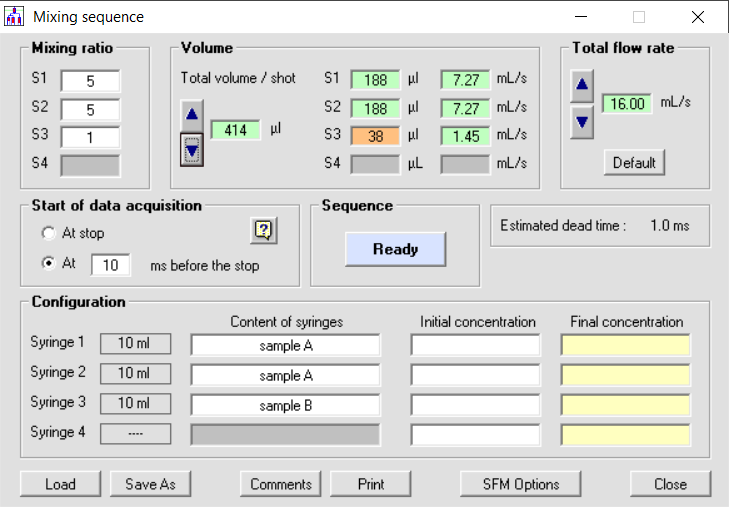Click the Save As button
This screenshot has width=729, height=507.
150,484
